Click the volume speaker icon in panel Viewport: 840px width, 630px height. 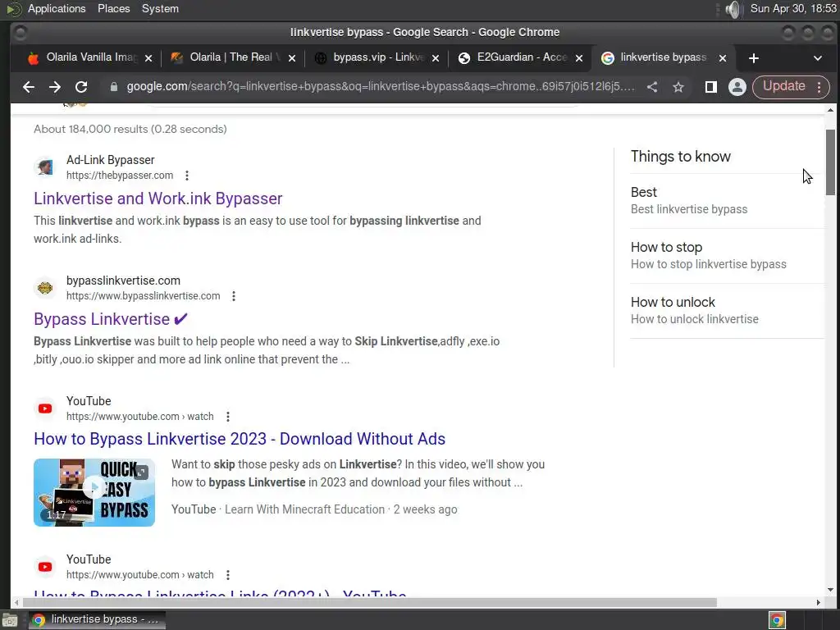coord(733,9)
